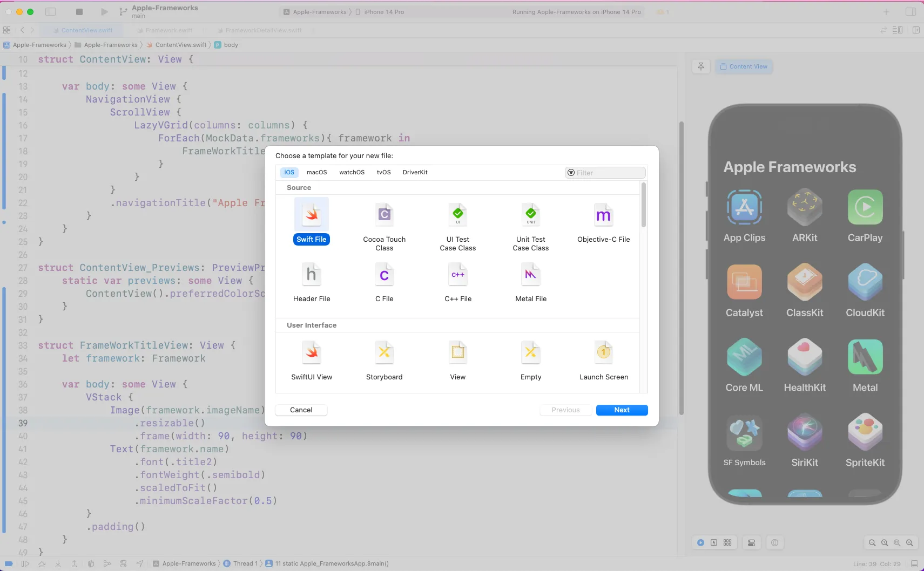The width and height of the screenshot is (924, 571).
Task: Click the disabled Previous button
Action: 565,410
